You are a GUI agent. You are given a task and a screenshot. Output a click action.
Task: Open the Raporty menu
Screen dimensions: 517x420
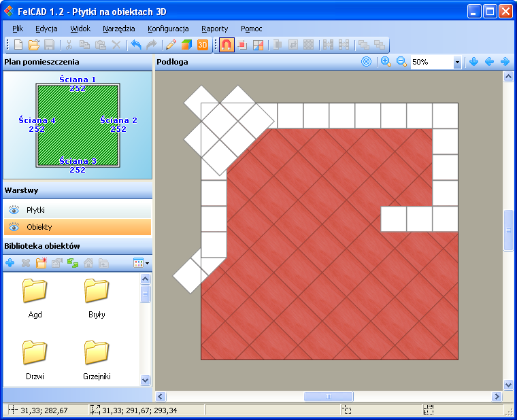point(214,29)
